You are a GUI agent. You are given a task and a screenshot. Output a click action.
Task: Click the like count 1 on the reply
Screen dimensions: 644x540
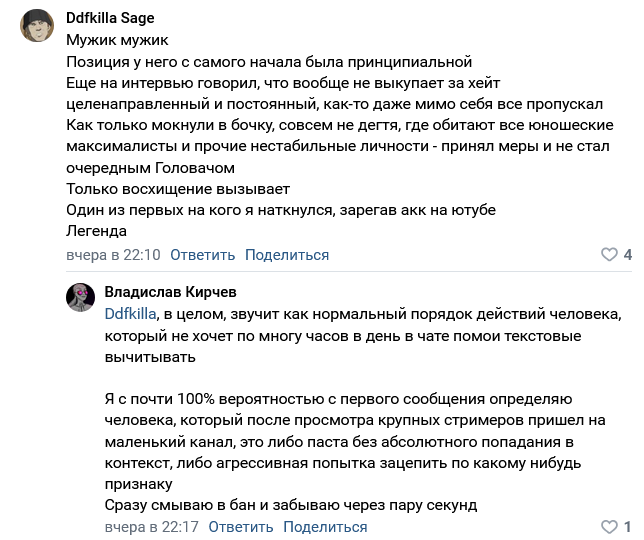(627, 527)
